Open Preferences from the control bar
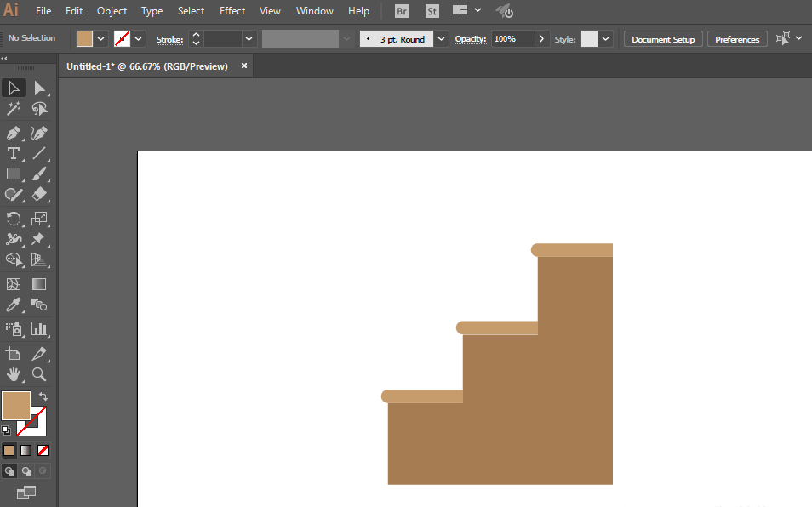 tap(737, 39)
